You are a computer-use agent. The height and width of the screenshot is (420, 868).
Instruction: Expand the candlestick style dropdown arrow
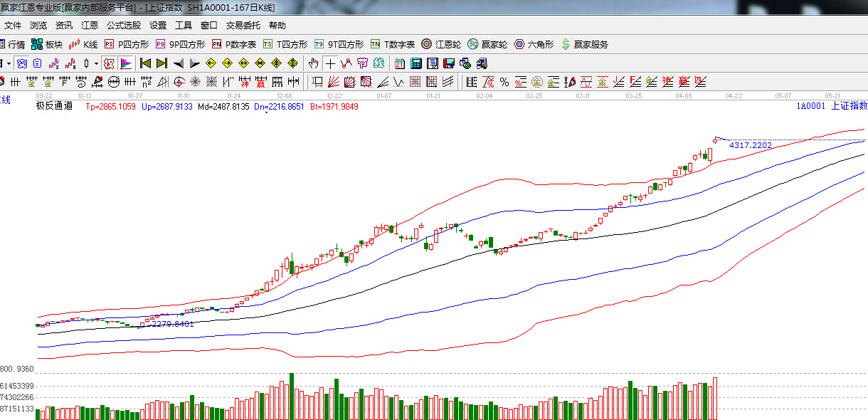[x=96, y=63]
